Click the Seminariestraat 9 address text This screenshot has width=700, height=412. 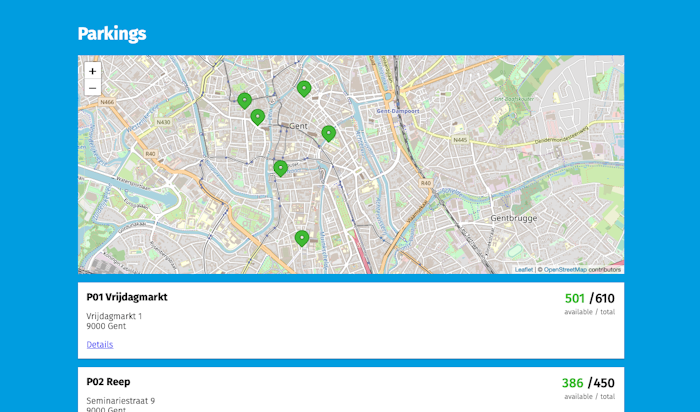[121, 401]
